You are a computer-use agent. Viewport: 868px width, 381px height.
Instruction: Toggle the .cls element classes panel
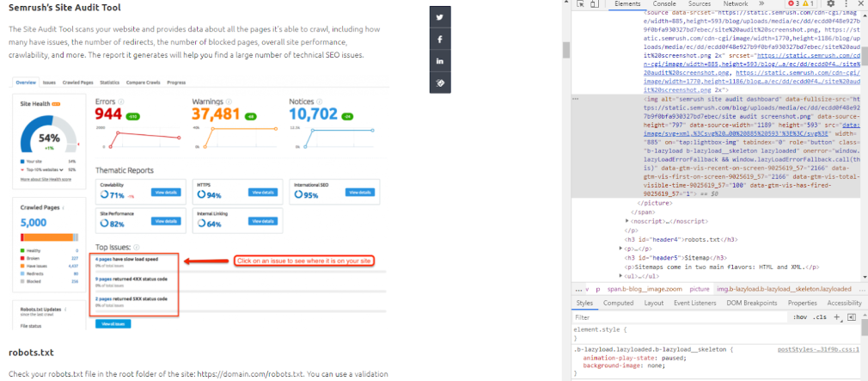[x=820, y=317]
